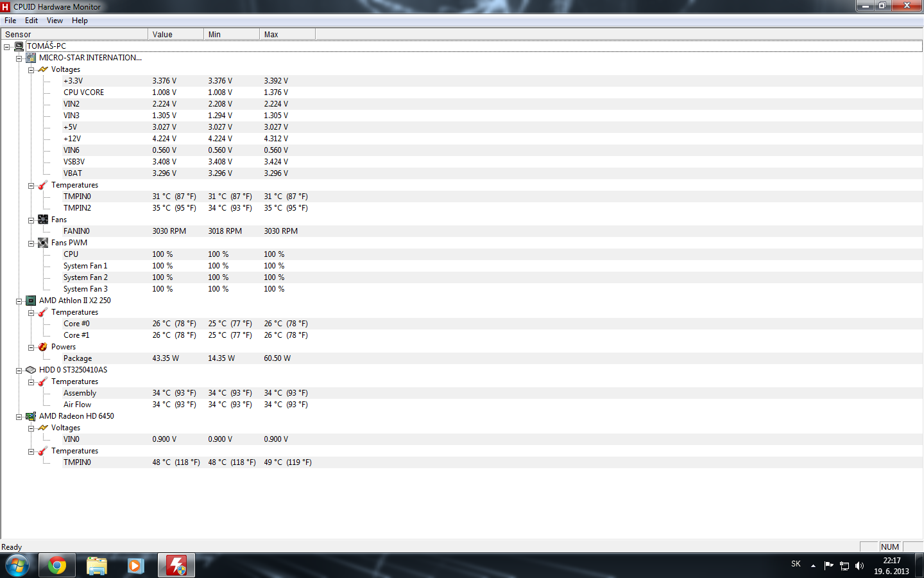Click the CPUID Hardware Monitor title bar icon
924x578 pixels.
click(x=6, y=6)
